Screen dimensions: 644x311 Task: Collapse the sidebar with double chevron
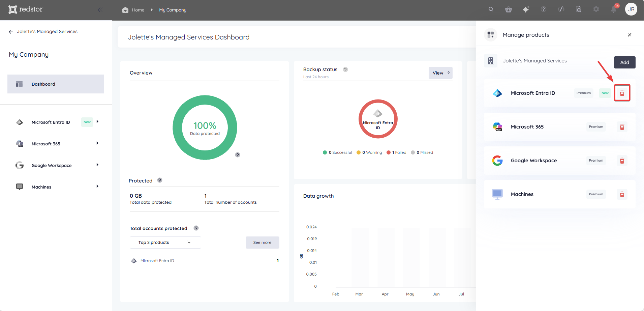100,10
